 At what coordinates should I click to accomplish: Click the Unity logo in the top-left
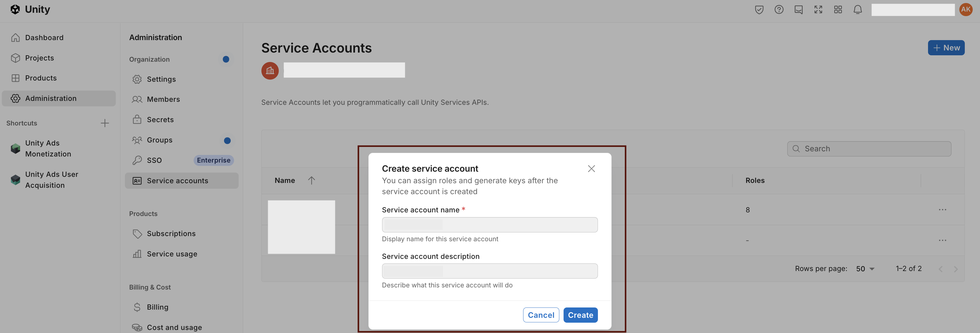coord(15,9)
